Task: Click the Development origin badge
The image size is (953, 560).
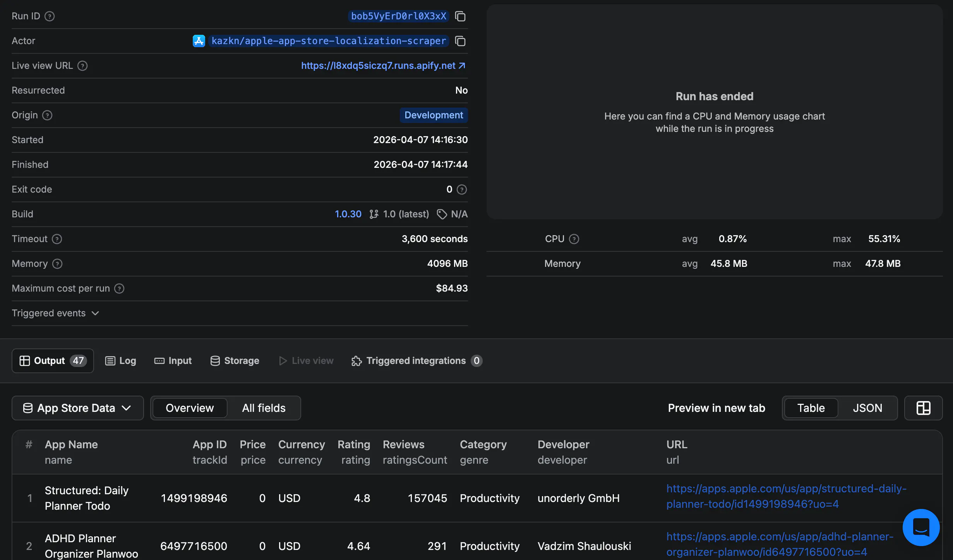Action: point(434,115)
